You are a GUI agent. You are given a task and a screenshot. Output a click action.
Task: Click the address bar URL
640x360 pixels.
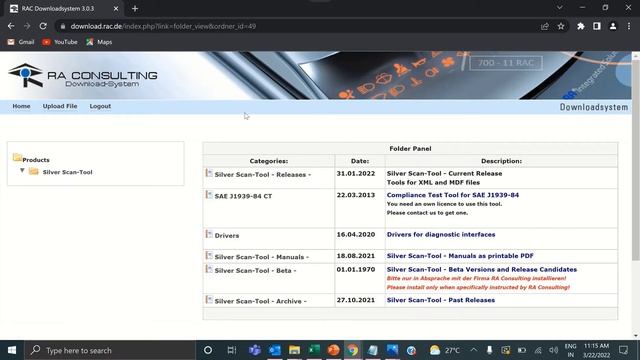pyautogui.click(x=163, y=26)
